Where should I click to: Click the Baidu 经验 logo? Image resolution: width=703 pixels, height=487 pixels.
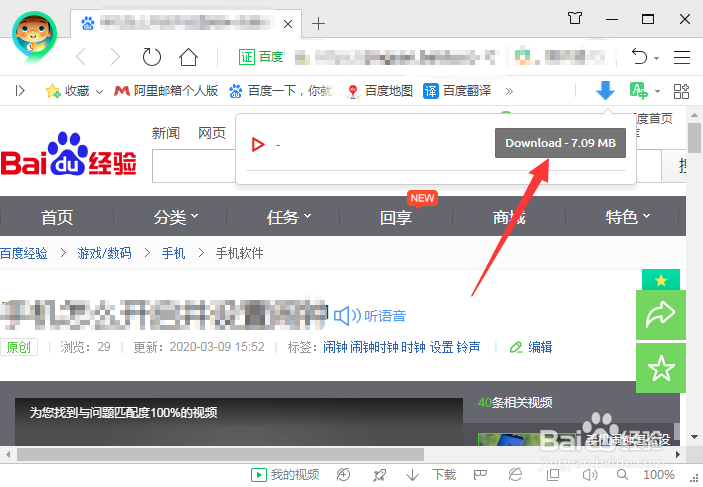click(x=69, y=154)
